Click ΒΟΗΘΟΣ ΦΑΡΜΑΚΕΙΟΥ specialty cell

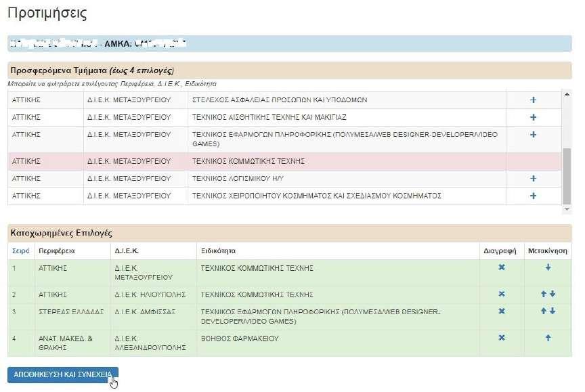pyautogui.click(x=338, y=343)
